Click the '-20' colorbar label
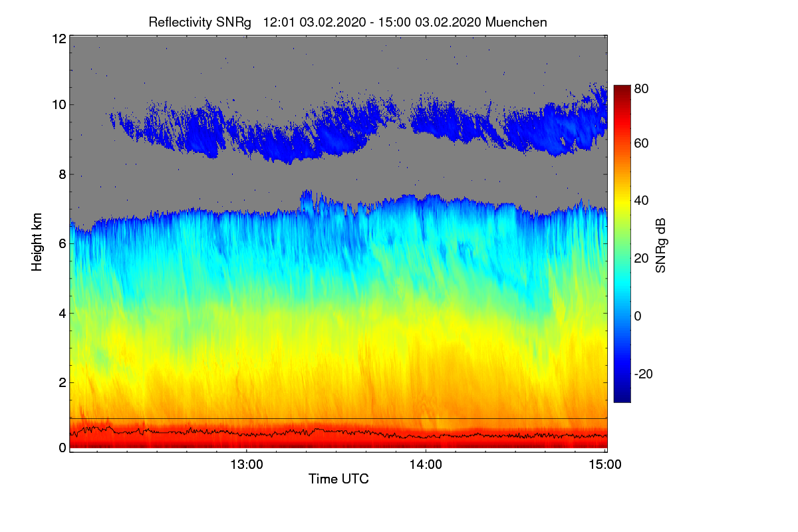This screenshot has height=532, width=798. pos(644,374)
